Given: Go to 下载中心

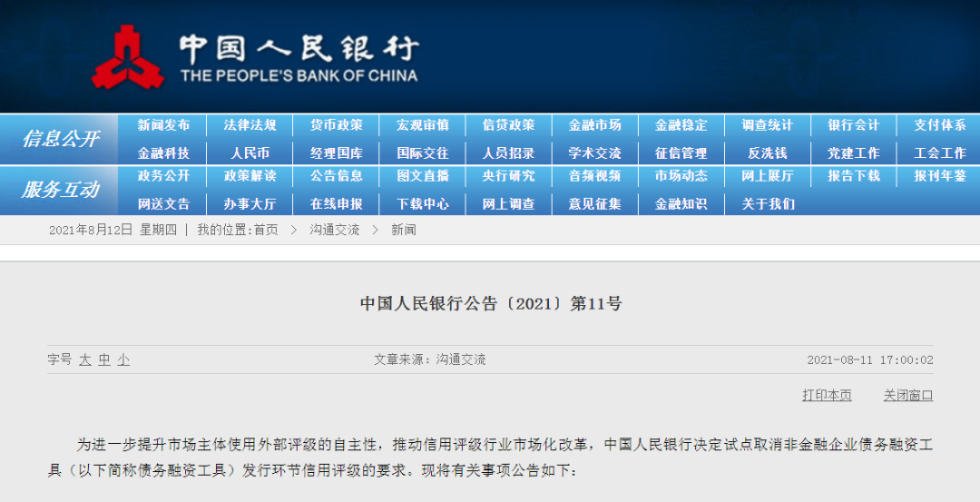Looking at the screenshot, I should click(x=423, y=204).
